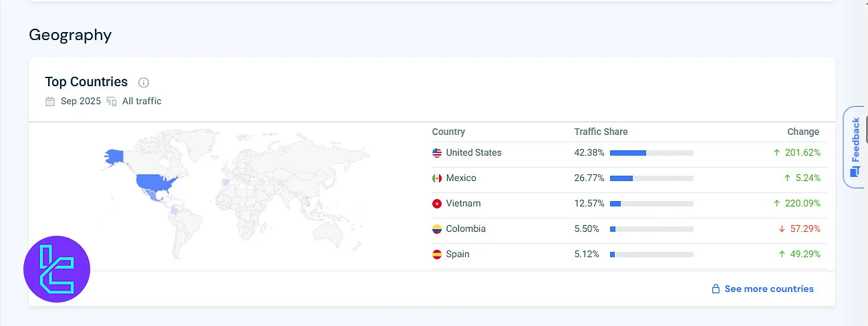Click the green up arrow next to 5.24%
The image size is (868, 326).
point(788,178)
